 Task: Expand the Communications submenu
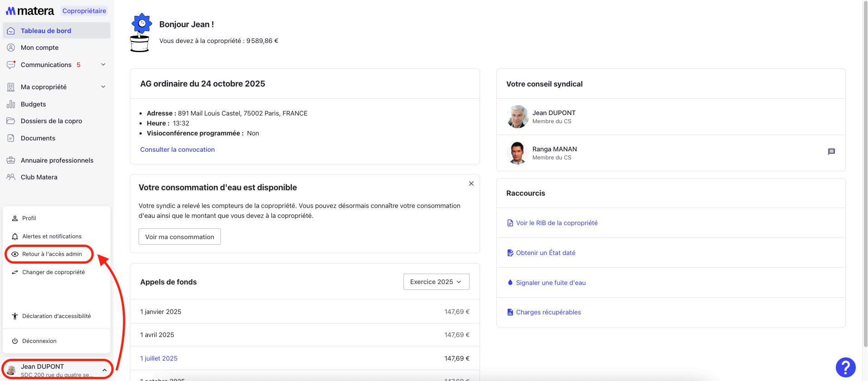click(x=103, y=65)
